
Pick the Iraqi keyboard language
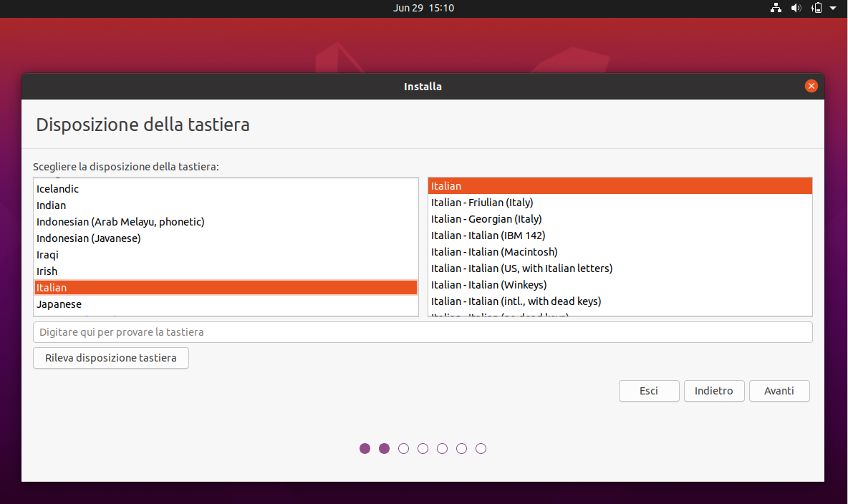coord(226,255)
